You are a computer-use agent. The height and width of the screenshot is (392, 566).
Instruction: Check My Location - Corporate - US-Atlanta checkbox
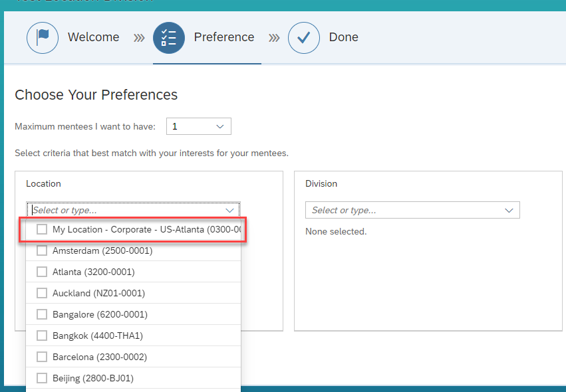coord(42,229)
